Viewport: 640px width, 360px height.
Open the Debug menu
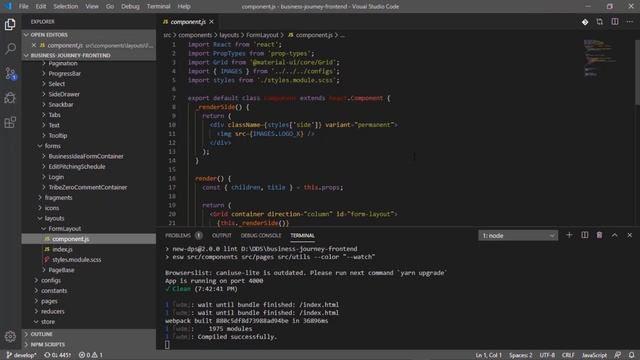130,6
